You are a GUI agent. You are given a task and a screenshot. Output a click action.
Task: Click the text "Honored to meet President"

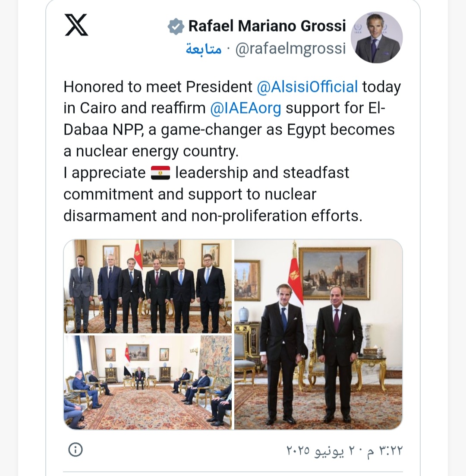pos(157,87)
